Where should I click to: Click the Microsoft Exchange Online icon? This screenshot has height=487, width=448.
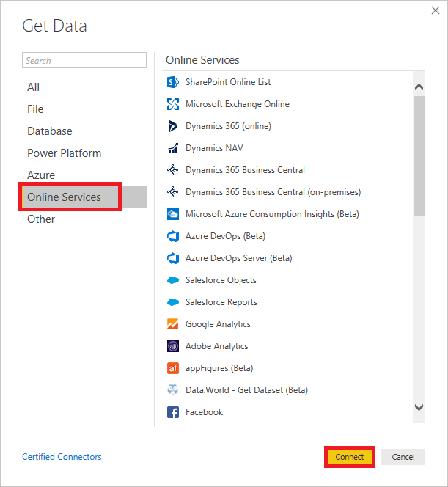(x=172, y=104)
